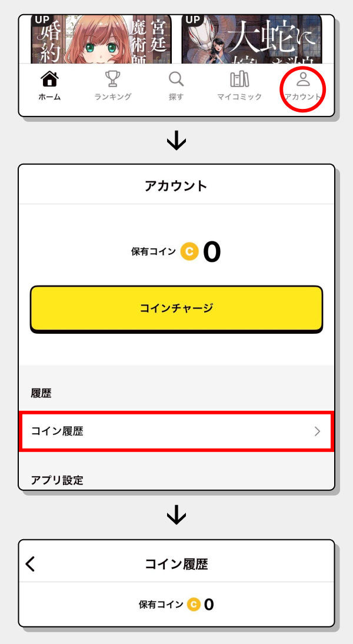Click the コイン履歴 page title beside back arrow
Image resolution: width=353 pixels, height=644 pixels.
pos(176,564)
